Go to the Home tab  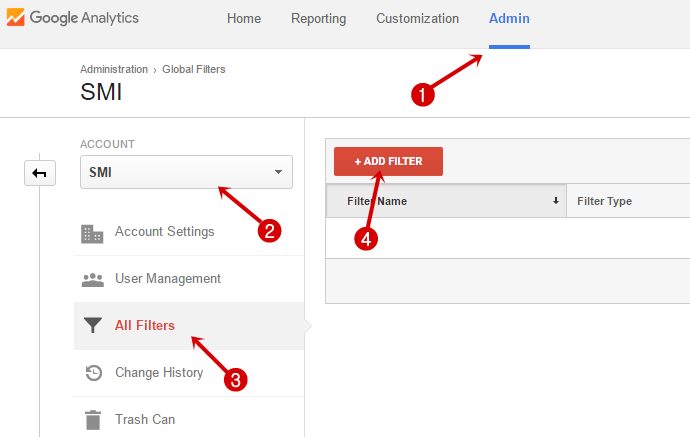tap(244, 18)
